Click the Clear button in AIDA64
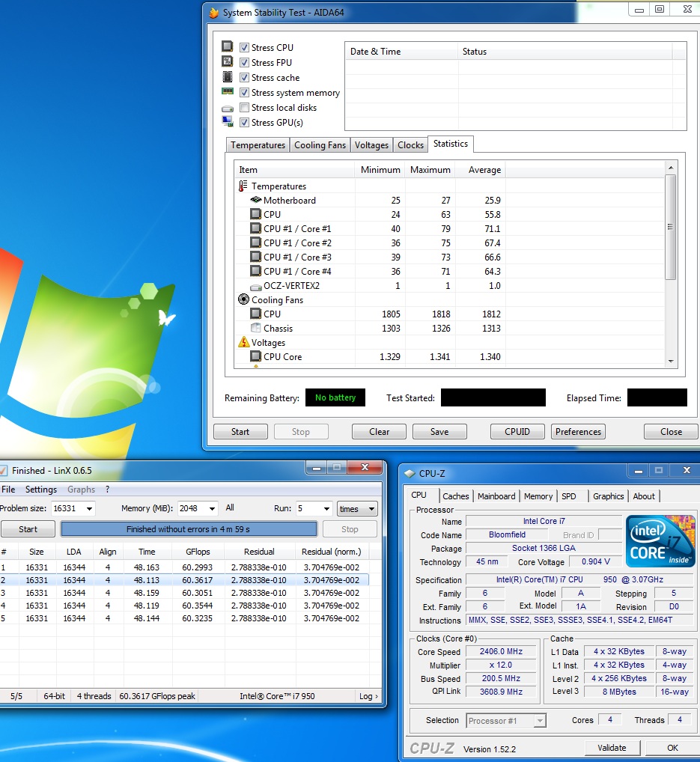Image resolution: width=700 pixels, height=762 pixels. click(379, 432)
